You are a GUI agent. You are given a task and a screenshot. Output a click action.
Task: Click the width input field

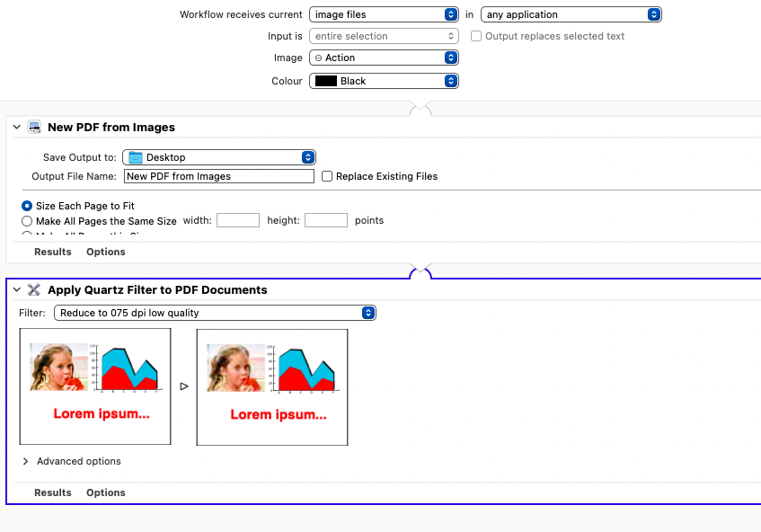click(238, 220)
